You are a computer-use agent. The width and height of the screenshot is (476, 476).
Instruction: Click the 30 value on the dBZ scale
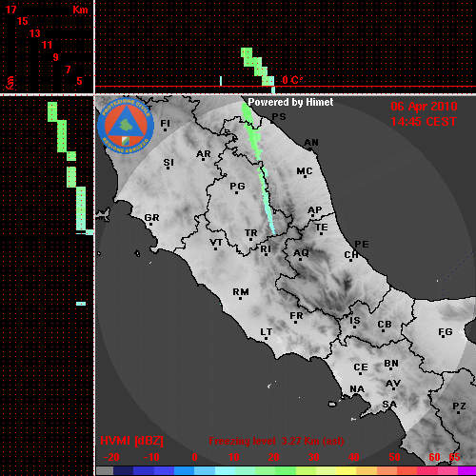pos(313,457)
